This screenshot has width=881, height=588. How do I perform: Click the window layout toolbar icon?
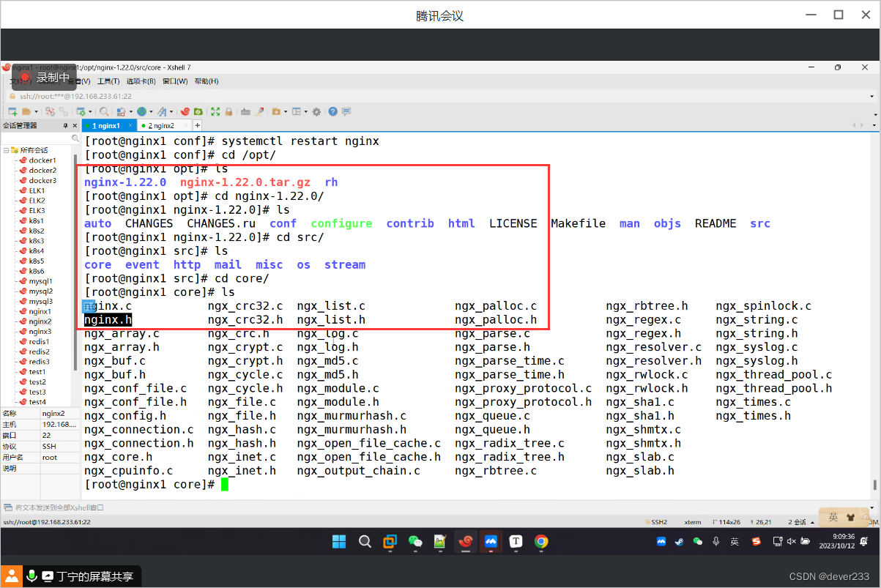(296, 112)
